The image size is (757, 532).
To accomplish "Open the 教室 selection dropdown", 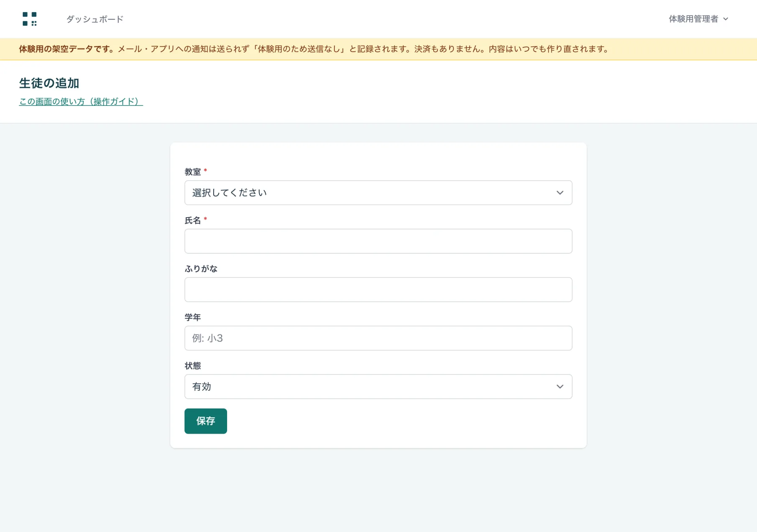I will tap(378, 192).
